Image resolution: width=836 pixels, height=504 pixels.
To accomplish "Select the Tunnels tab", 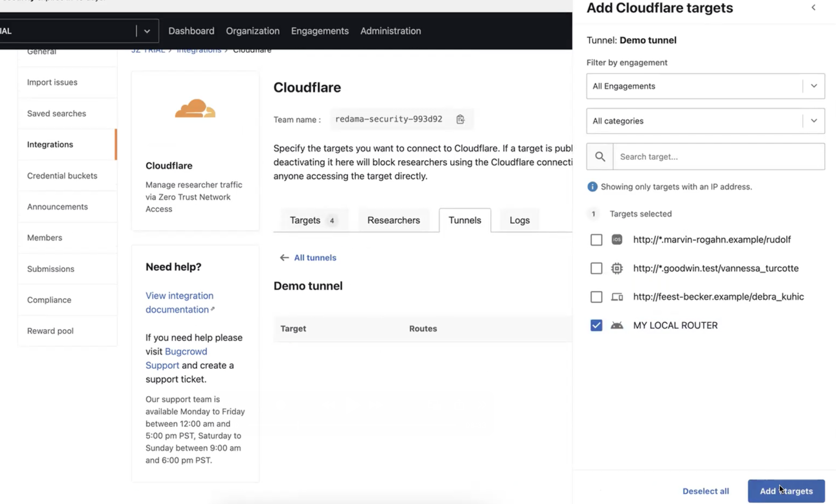I will [x=465, y=220].
